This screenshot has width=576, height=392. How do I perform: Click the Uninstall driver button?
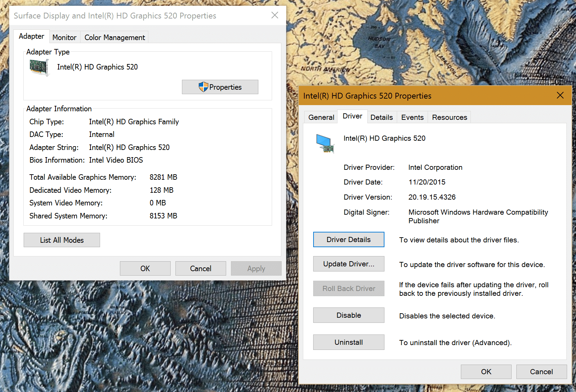[x=349, y=342]
